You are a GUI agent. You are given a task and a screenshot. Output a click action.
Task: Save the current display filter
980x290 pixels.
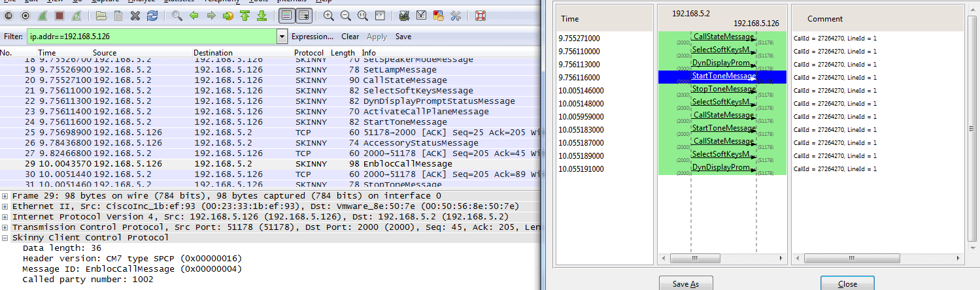pos(403,37)
